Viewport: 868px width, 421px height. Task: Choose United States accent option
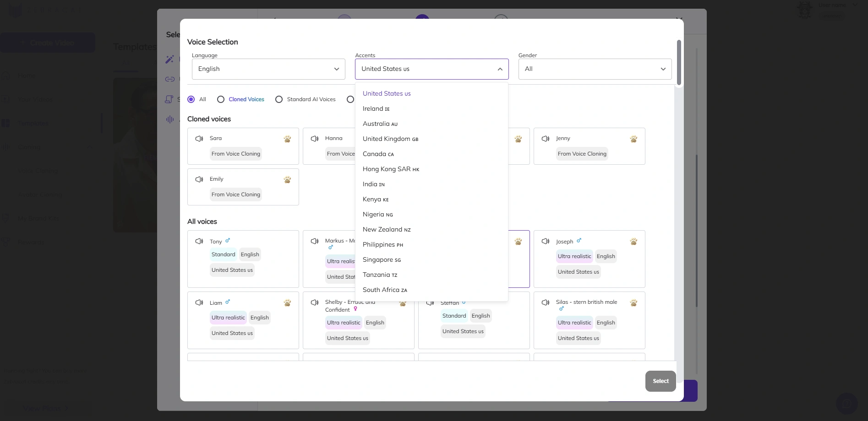point(431,93)
